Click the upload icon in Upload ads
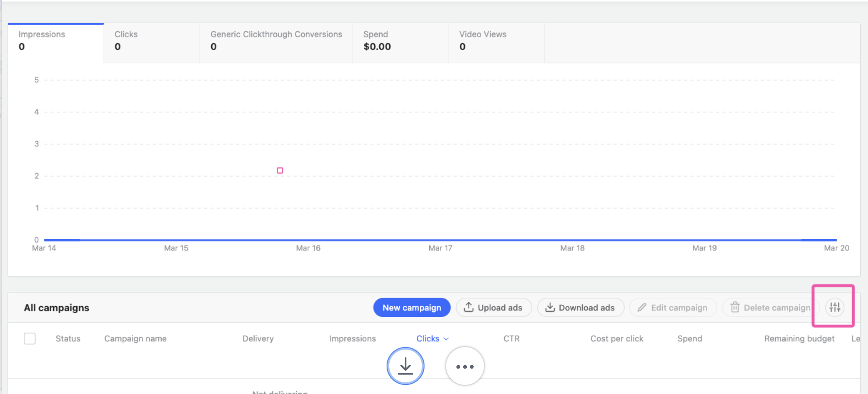868x394 pixels. click(468, 307)
